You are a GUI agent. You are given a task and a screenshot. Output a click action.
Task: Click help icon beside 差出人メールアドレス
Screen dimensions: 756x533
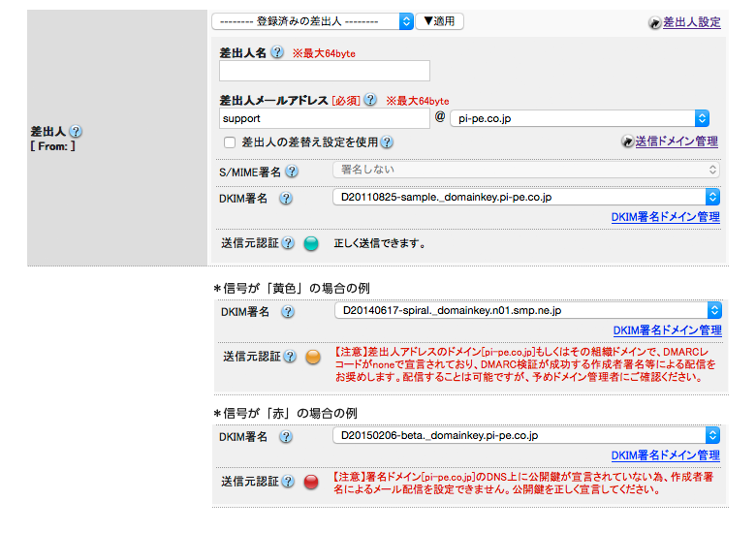[x=370, y=100]
